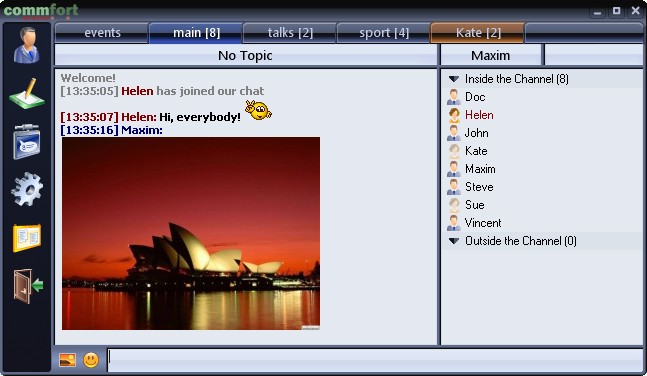This screenshot has height=376, width=647.
Task: Insert image using picture icon
Action: 67,360
